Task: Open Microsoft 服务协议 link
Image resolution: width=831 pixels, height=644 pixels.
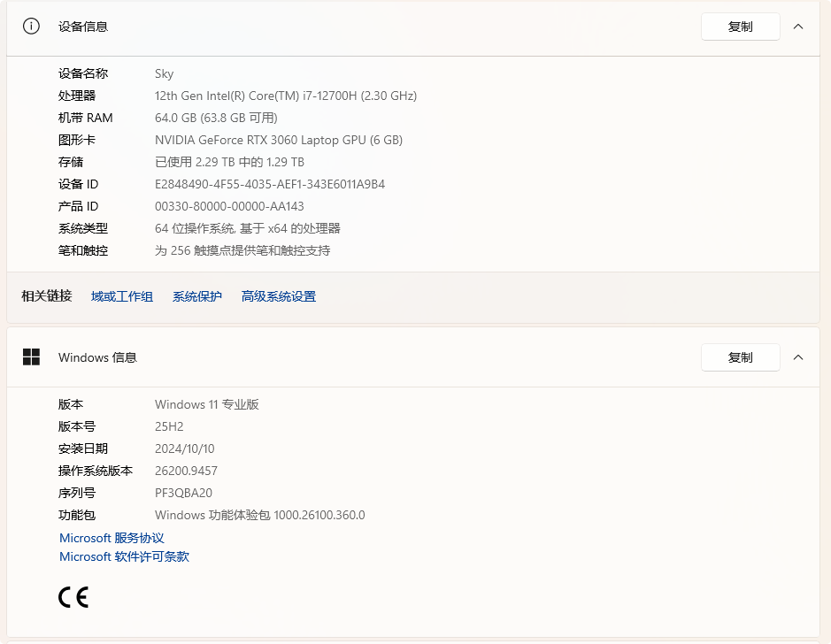Action: pyautogui.click(x=112, y=538)
